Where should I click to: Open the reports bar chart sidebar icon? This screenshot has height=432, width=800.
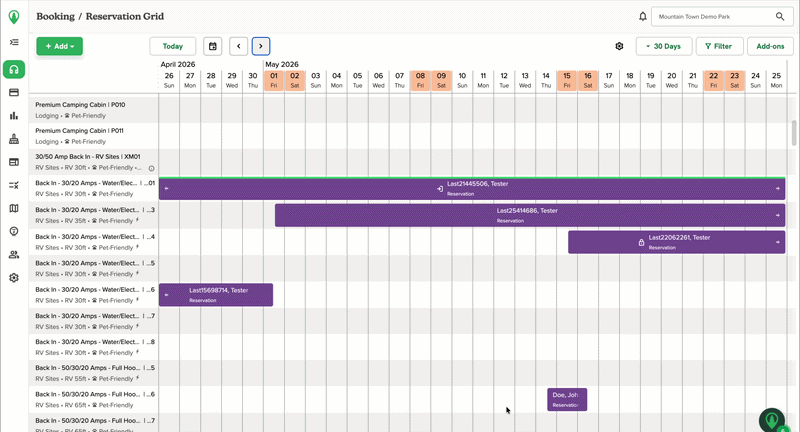(14, 115)
